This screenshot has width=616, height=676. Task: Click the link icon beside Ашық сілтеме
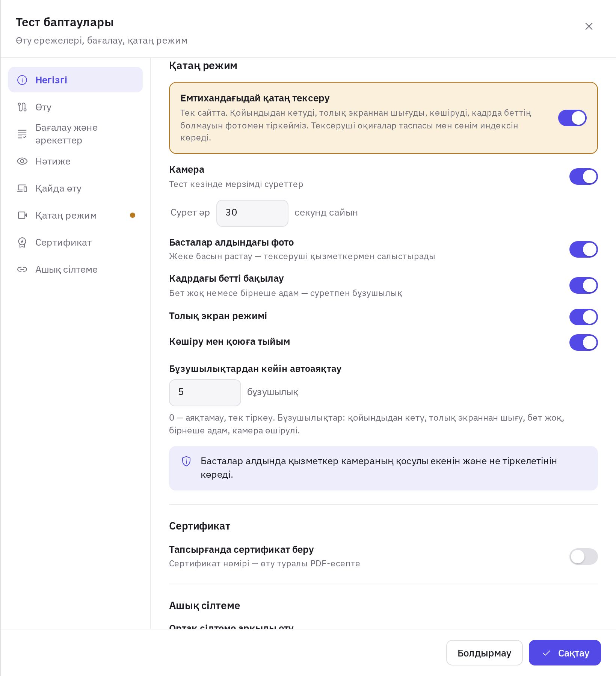pos(22,269)
